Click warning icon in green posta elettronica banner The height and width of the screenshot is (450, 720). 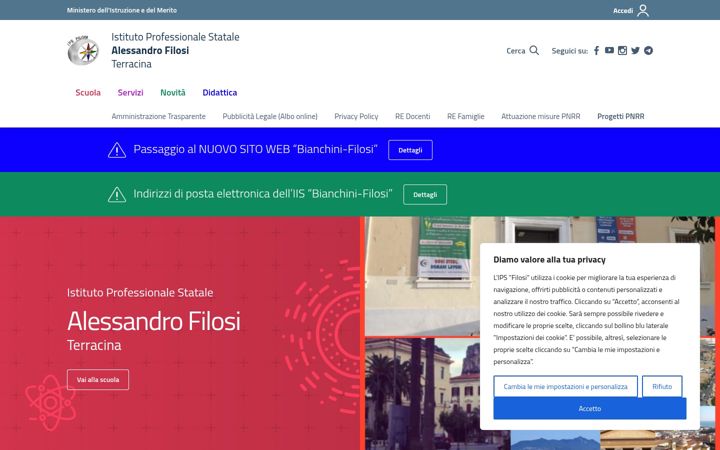point(117,194)
